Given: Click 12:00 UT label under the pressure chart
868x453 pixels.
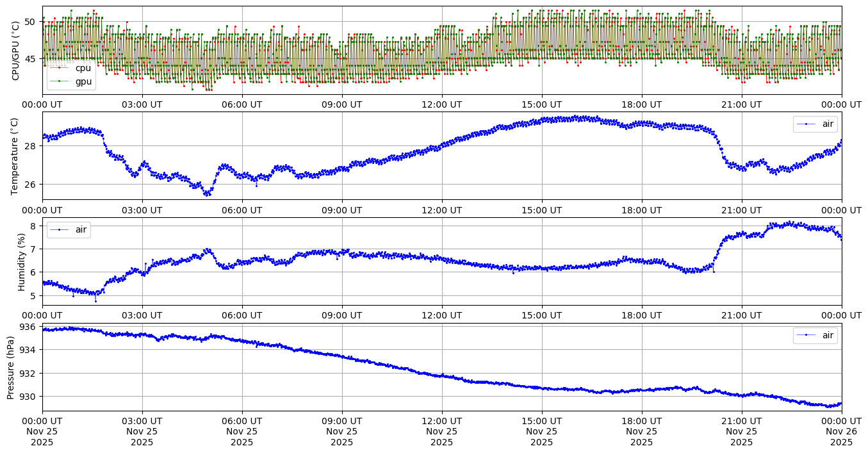Looking at the screenshot, I should pyautogui.click(x=442, y=421).
